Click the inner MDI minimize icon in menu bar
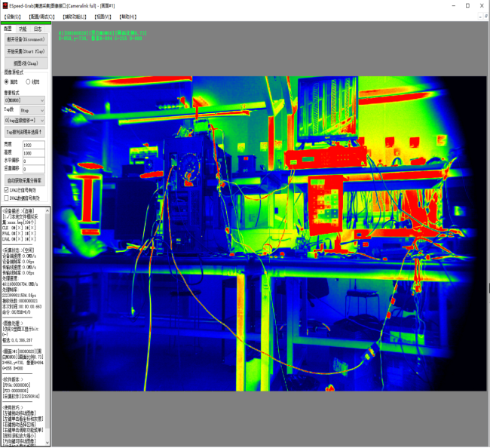The width and height of the screenshot is (490, 448). pos(480,17)
